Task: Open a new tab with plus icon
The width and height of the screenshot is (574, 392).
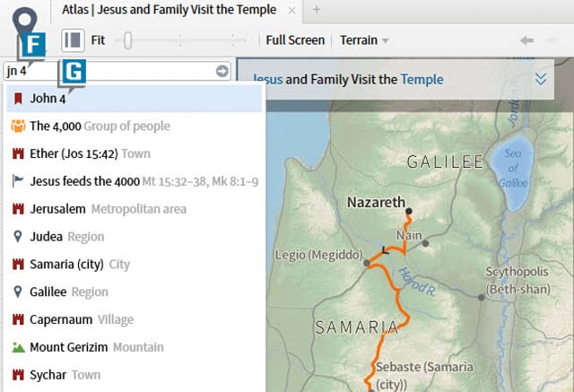Action: 317,10
